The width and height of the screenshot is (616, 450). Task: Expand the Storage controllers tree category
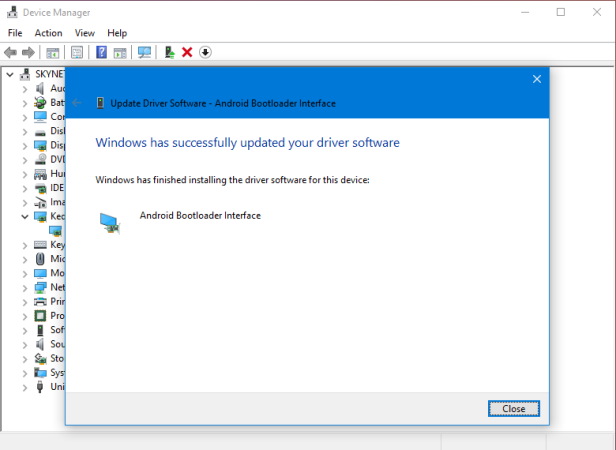25,359
